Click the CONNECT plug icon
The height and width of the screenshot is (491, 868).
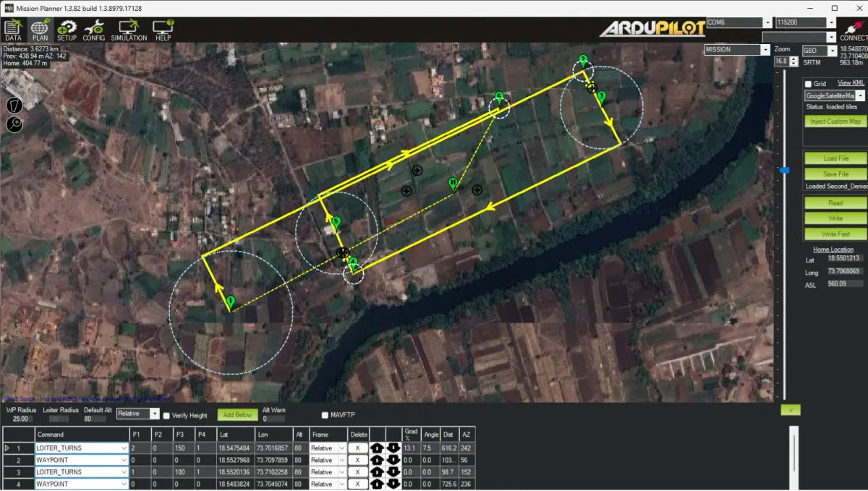854,29
